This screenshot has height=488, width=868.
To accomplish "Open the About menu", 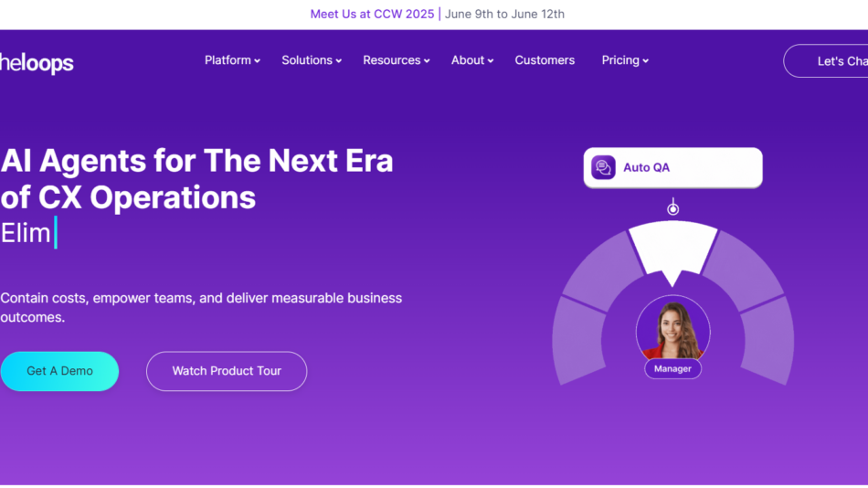I will (471, 60).
